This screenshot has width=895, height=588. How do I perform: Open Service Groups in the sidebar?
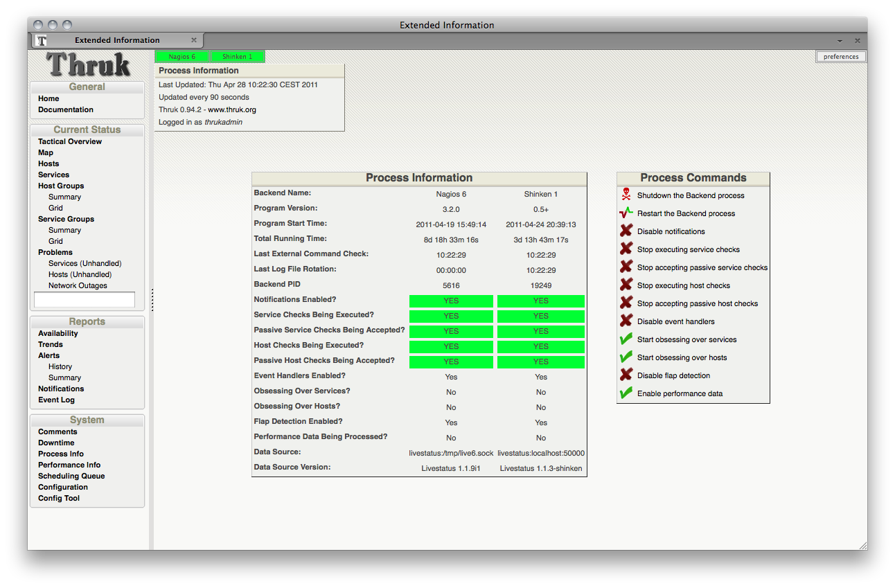[66, 219]
